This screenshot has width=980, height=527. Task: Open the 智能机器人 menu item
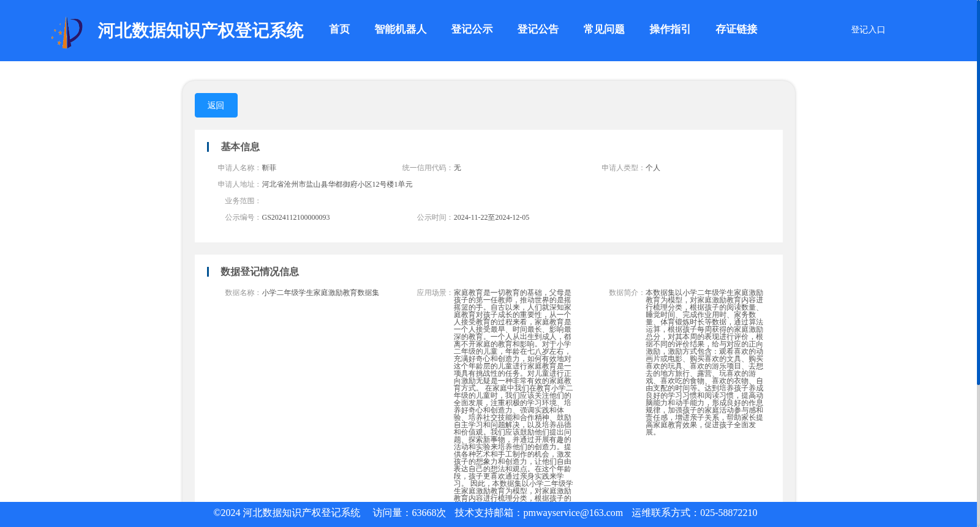[x=401, y=29]
